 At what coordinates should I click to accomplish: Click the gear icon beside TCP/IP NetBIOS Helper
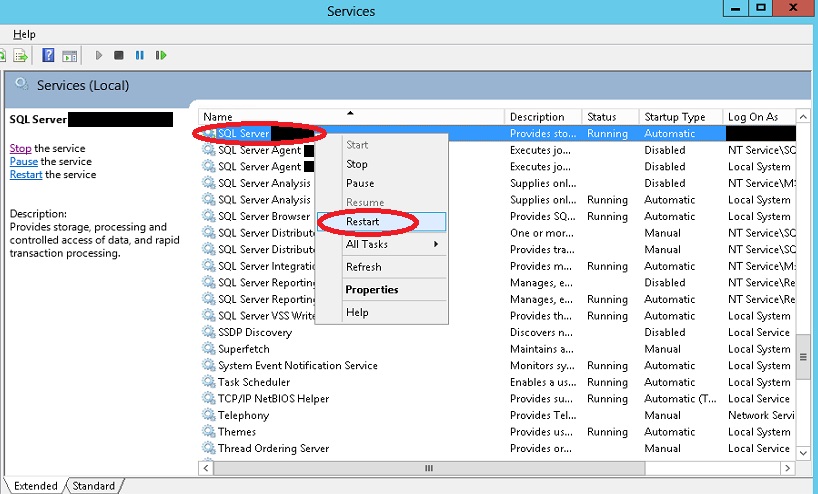pos(209,399)
